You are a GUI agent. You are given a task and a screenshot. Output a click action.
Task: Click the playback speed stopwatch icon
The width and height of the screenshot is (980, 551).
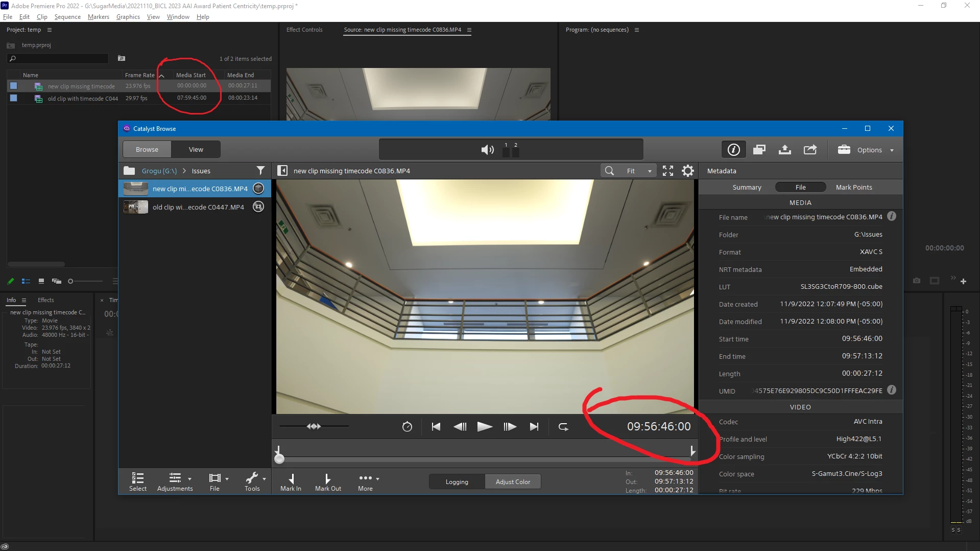407,427
